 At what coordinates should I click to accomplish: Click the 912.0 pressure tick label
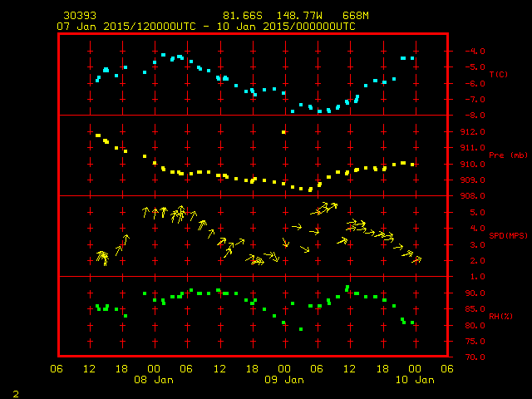(x=473, y=131)
